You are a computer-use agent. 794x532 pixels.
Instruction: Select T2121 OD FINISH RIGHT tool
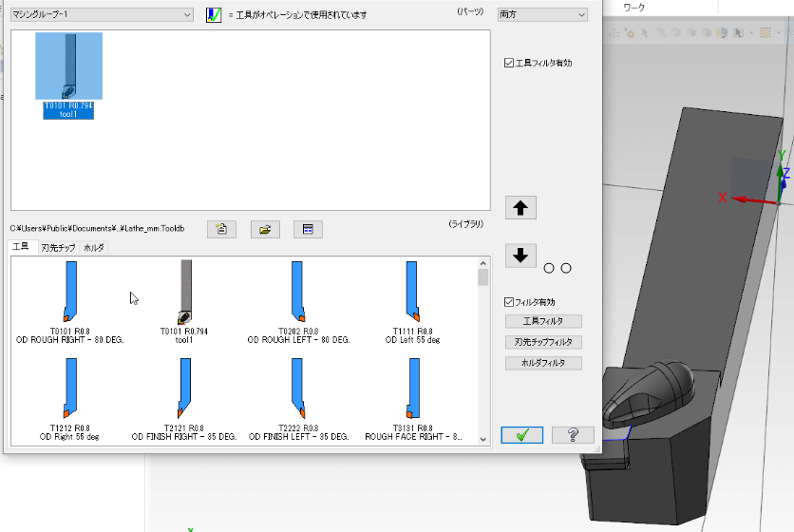(x=183, y=389)
